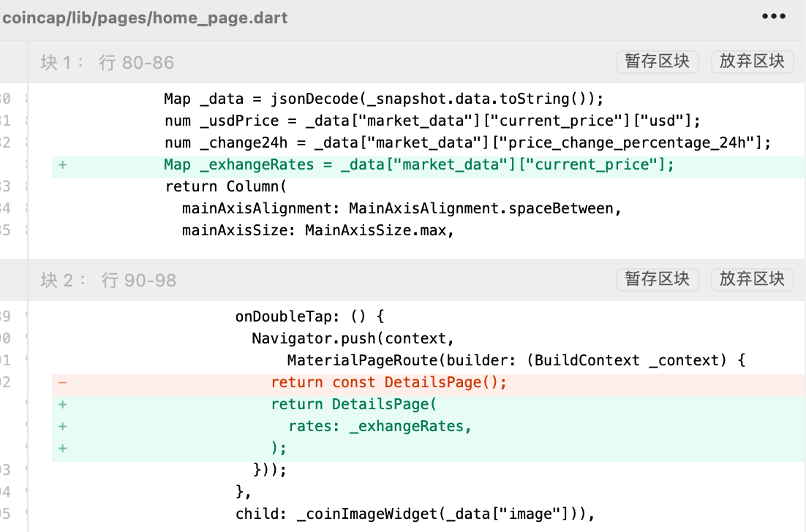Select the 块 2 行 90-98 header
Screen dimensions: 806x532
pos(108,281)
